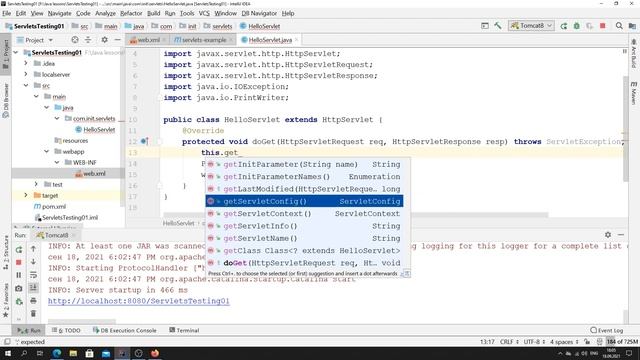This screenshot has height=360, width=640.
Task: Choose getInitParameter(String name) suggestion
Action: 304,164
